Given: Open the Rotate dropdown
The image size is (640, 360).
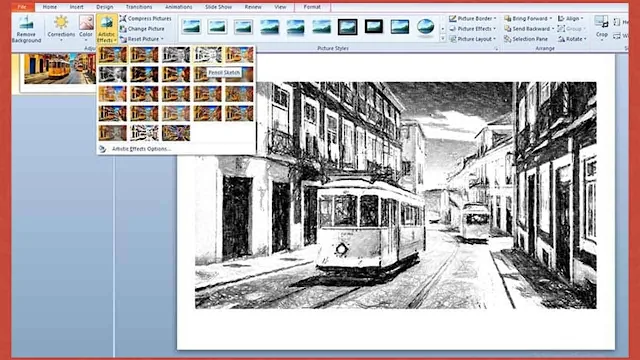Looking at the screenshot, I should 572,39.
